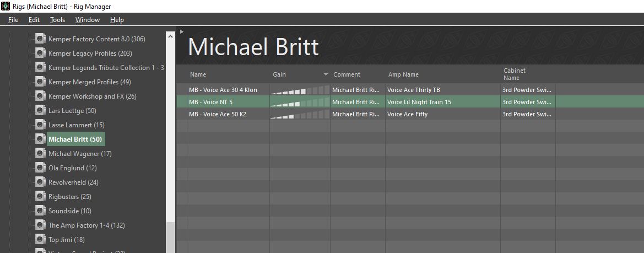This screenshot has height=253, width=644.
Task: Click the Kemper Legacy Profiles folder icon
Action: coord(40,53)
